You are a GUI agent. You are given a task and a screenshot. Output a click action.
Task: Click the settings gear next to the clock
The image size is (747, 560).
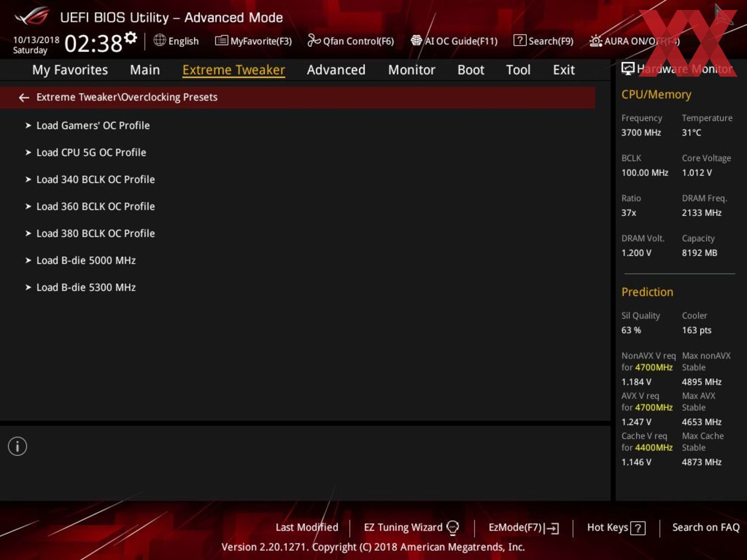tap(130, 38)
